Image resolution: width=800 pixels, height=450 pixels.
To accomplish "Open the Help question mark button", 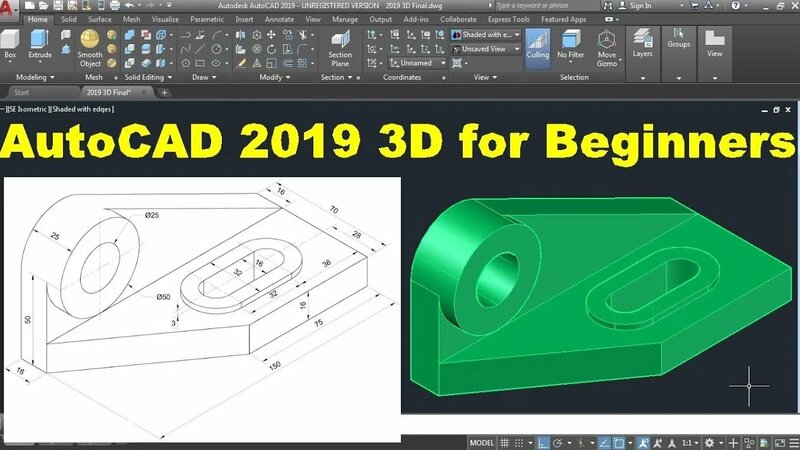I will click(735, 6).
